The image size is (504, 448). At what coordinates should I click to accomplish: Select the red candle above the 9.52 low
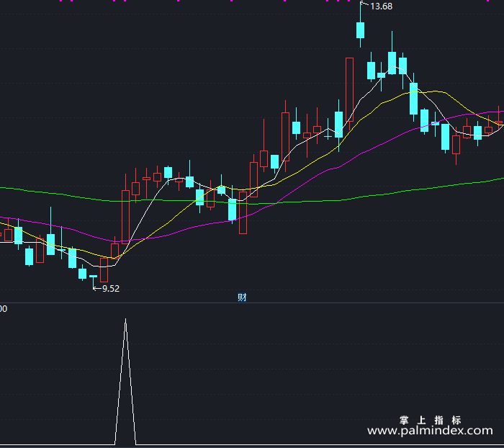click(x=104, y=270)
